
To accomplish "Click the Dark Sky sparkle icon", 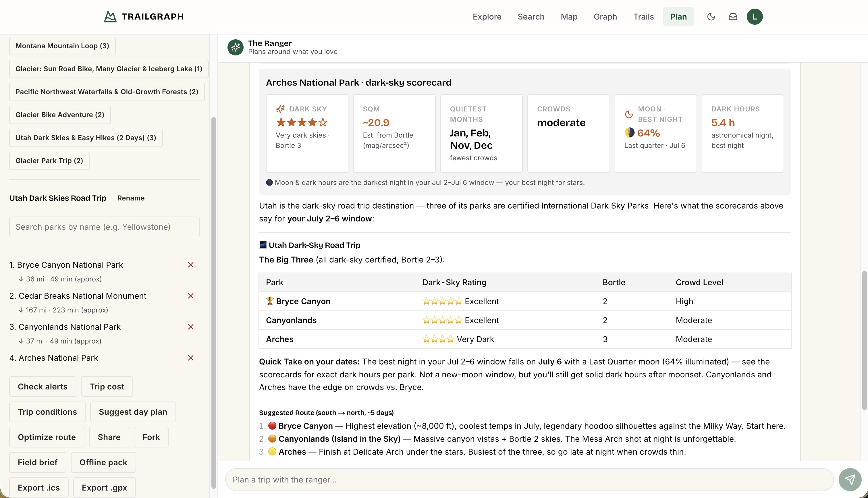I will pos(280,109).
